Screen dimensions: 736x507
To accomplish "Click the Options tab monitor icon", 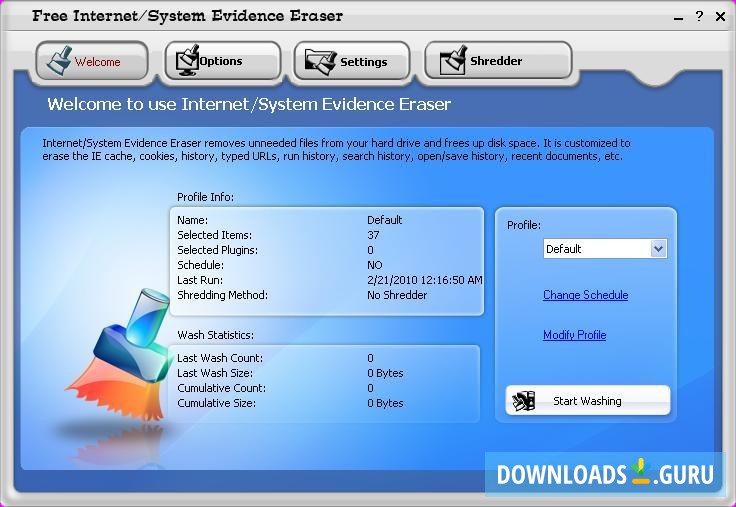I will point(187,61).
